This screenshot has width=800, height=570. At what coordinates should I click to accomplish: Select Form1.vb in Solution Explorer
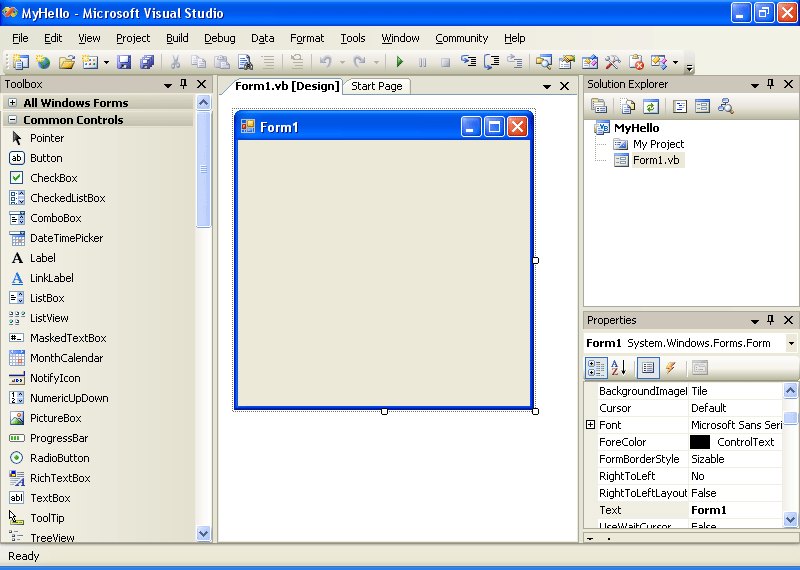pyautogui.click(x=655, y=160)
